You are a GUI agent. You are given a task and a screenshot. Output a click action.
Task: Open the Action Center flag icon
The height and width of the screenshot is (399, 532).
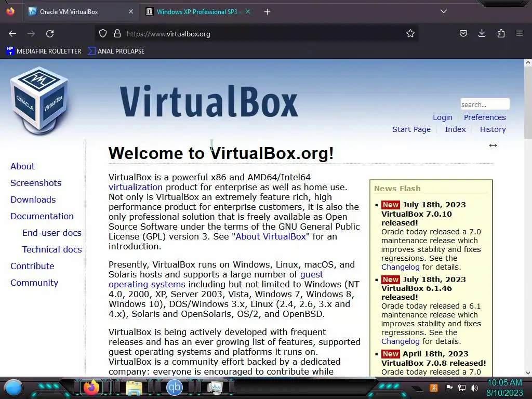[449, 388]
